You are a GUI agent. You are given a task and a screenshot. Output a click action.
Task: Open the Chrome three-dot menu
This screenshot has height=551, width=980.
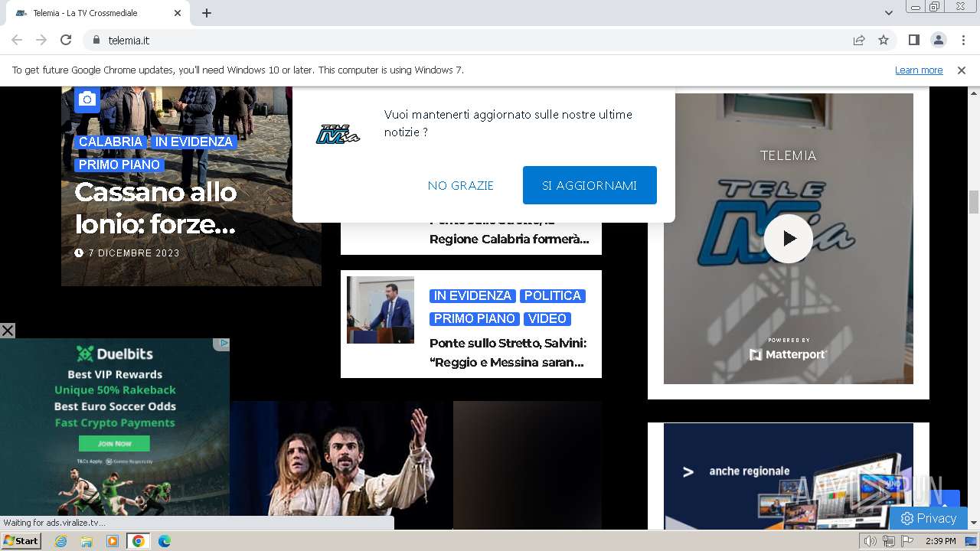click(x=962, y=40)
